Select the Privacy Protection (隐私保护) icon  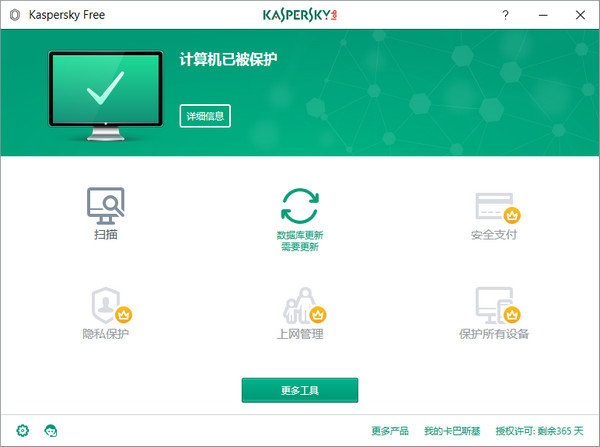coord(106,303)
